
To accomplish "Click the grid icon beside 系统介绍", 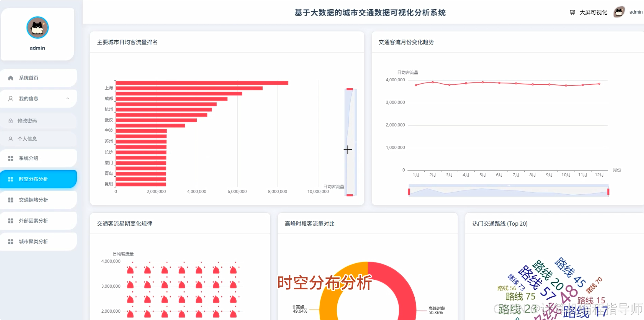I will pyautogui.click(x=10, y=158).
